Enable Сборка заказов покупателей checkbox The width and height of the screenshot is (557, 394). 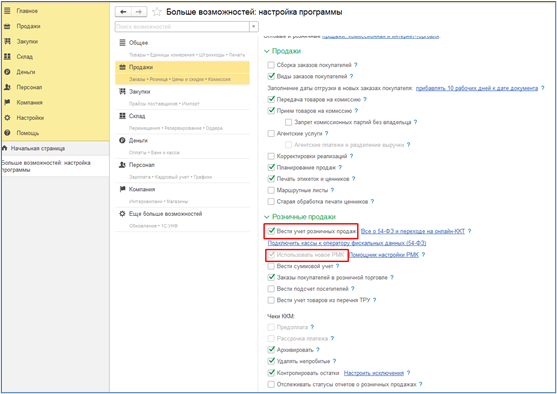pos(271,65)
